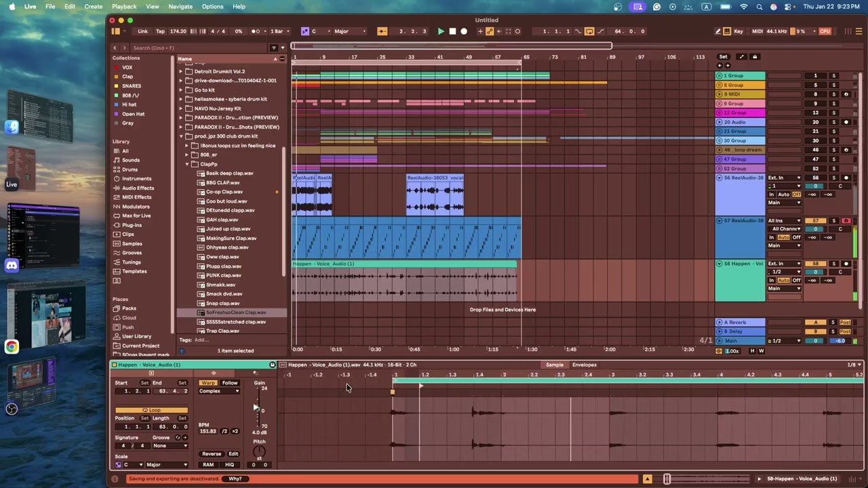Jump to previous locator arrow
Image resolution: width=868 pixels, height=488 pixels.
[720, 66]
